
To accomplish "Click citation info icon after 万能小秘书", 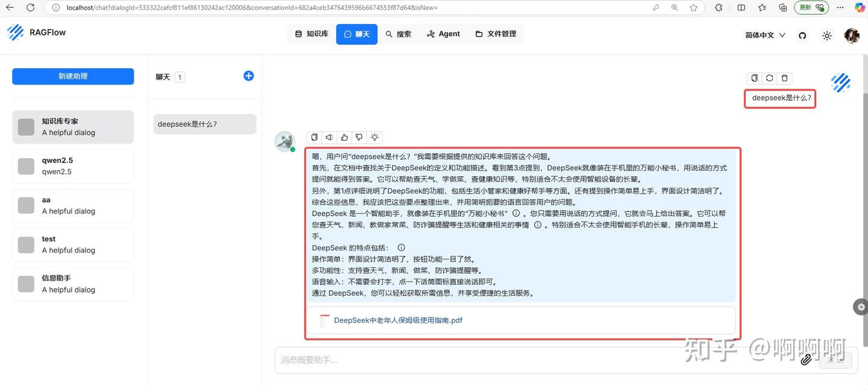I will tap(516, 214).
